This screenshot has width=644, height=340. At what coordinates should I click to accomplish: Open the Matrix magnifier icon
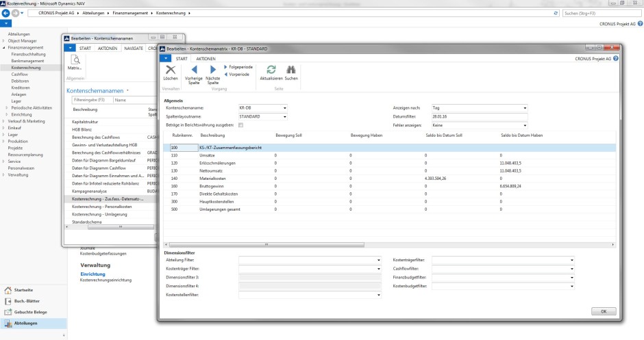click(75, 60)
